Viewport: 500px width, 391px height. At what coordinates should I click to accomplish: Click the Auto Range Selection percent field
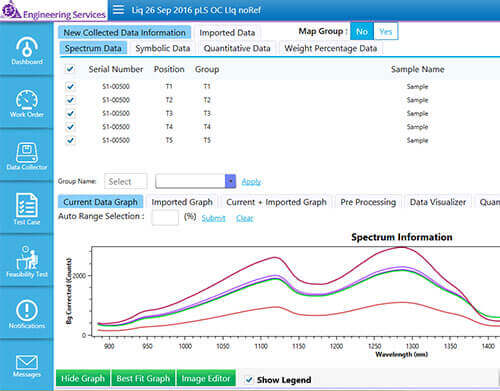165,218
